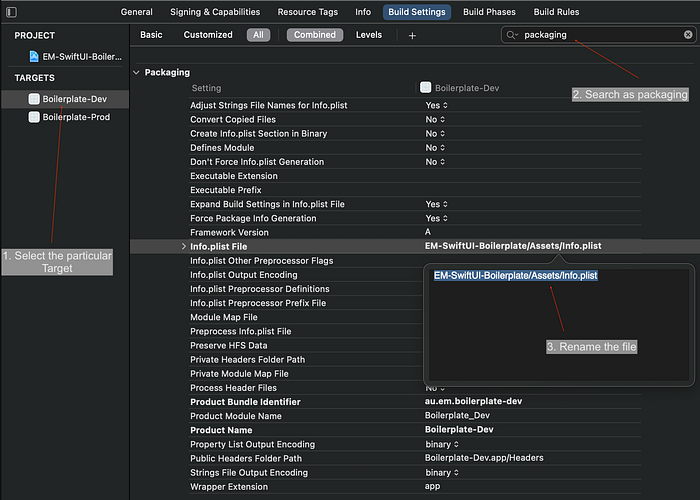
Task: Click Wrapper Extension value app
Action: (x=432, y=486)
